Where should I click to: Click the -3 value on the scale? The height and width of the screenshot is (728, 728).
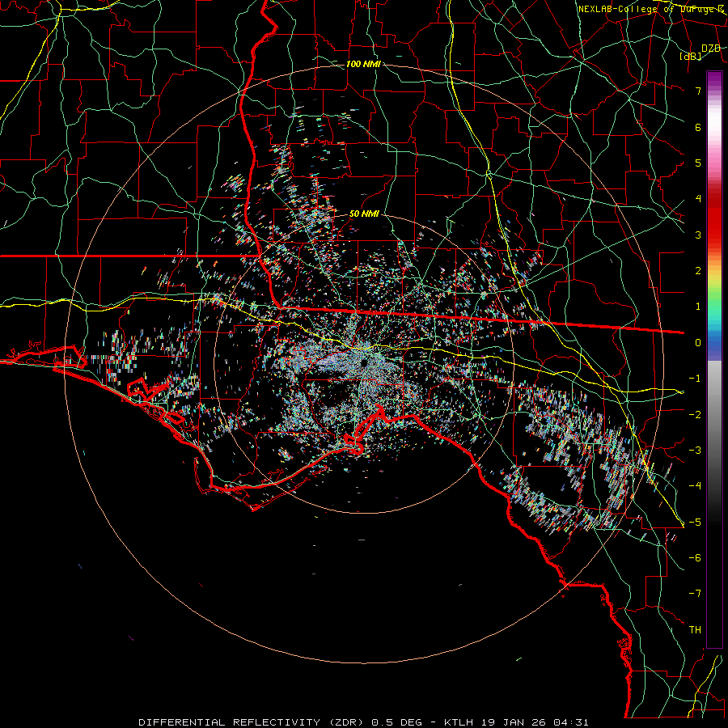[x=695, y=451]
